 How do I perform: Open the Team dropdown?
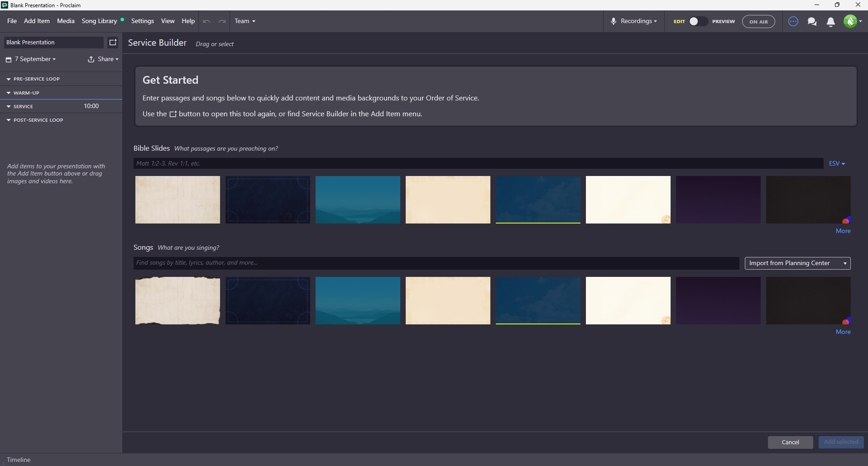[245, 21]
